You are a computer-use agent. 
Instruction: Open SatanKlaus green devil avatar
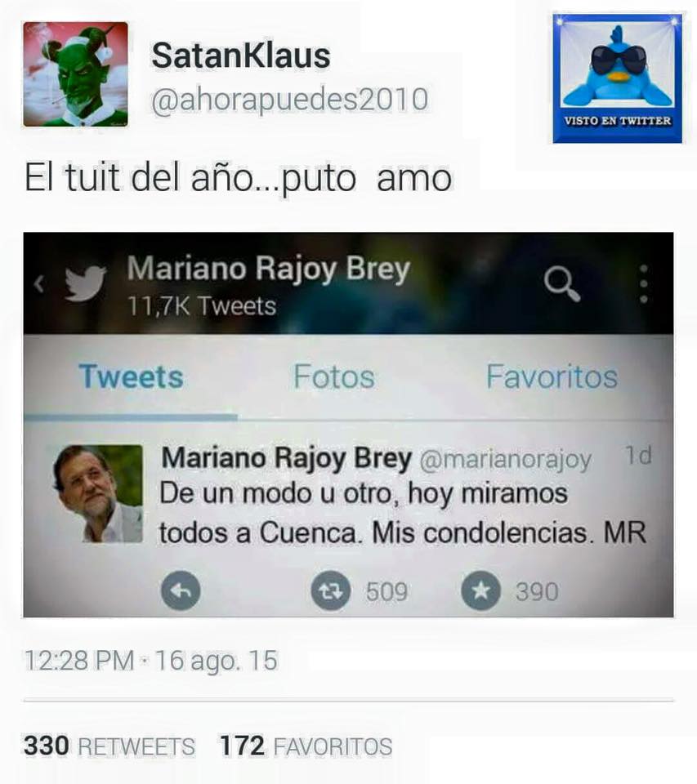point(75,74)
